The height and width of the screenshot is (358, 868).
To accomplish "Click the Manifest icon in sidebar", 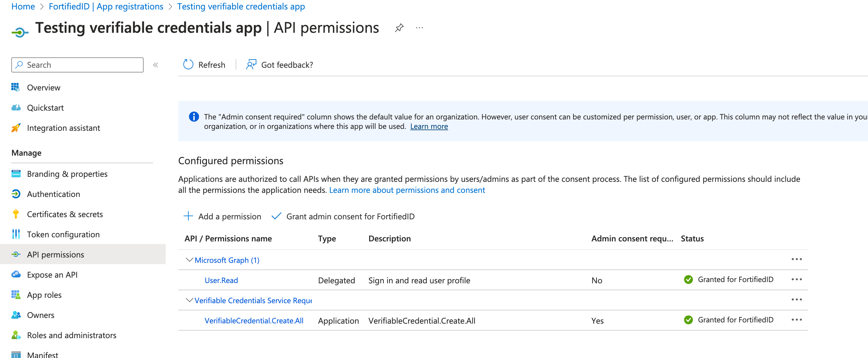I will pos(16,355).
